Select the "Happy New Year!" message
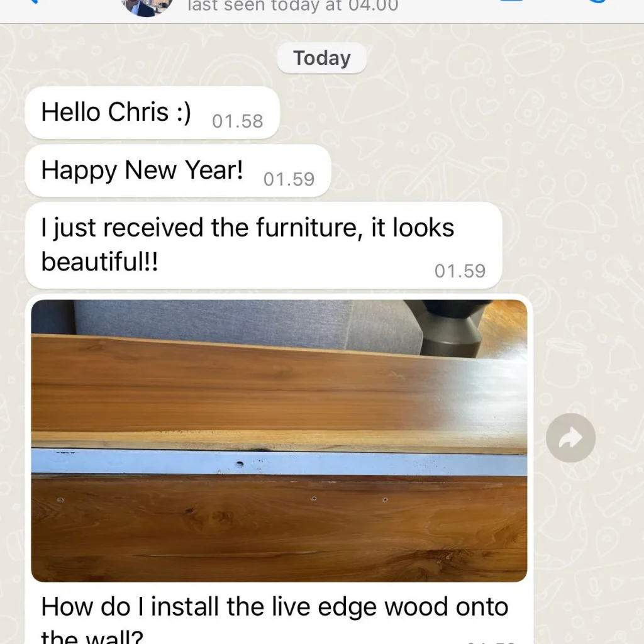The image size is (644, 644). point(178,170)
